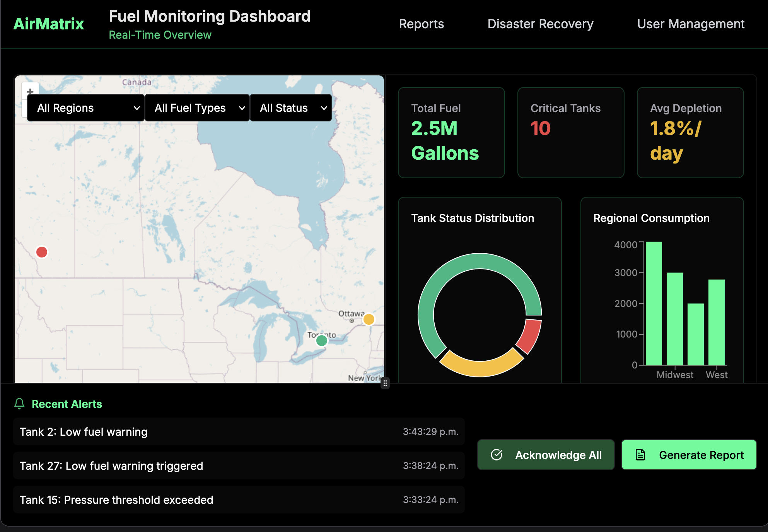Open Disaster Recovery from the top navigation
The height and width of the screenshot is (532, 768).
(540, 24)
